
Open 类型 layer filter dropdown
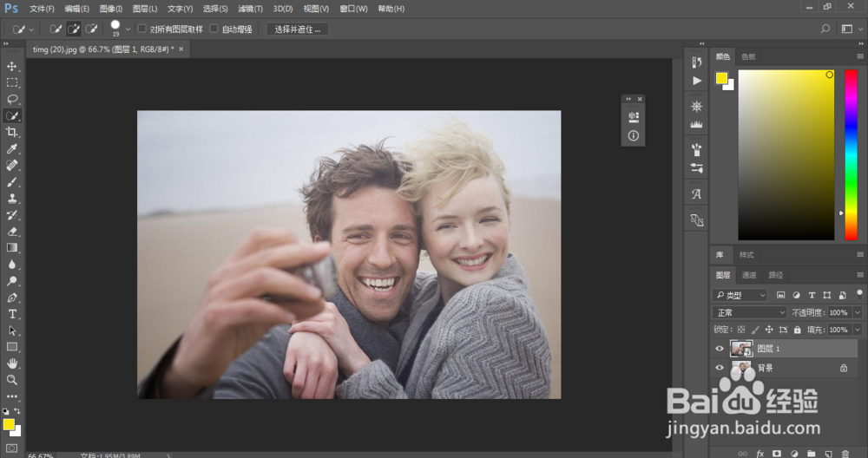pyautogui.click(x=740, y=296)
